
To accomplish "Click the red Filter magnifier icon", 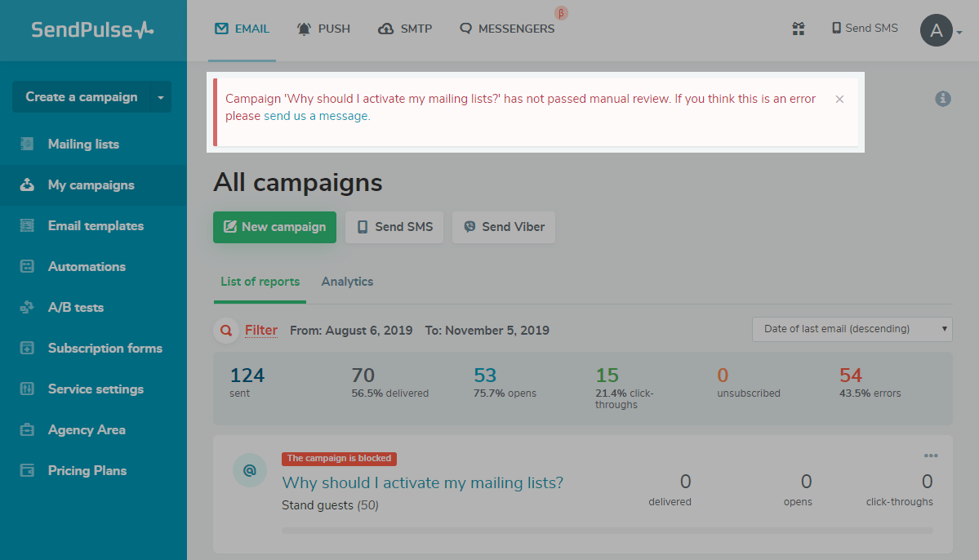I will 225,331.
